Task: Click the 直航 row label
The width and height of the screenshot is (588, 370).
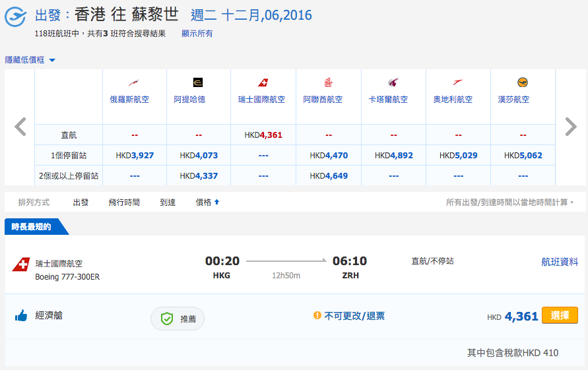Action: pos(69,135)
